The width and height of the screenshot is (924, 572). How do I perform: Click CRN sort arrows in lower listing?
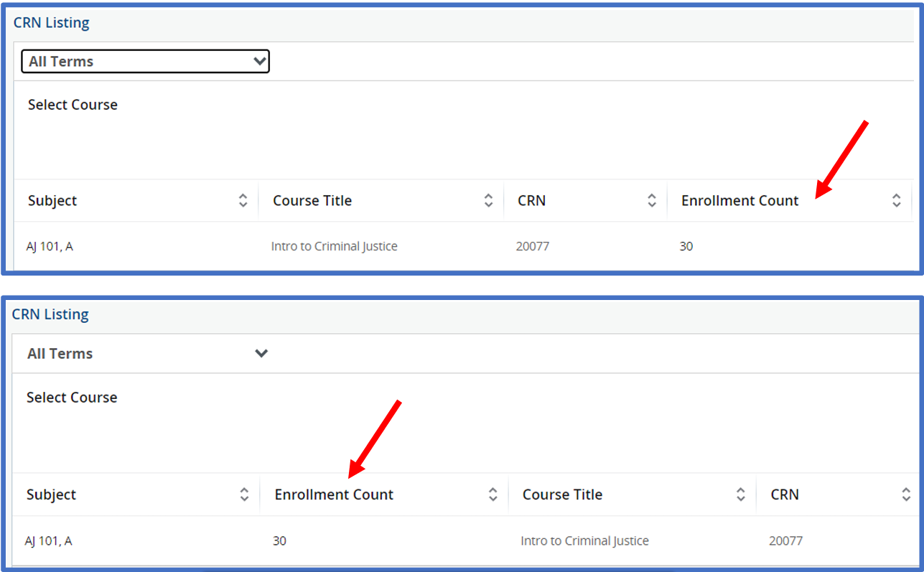906,494
